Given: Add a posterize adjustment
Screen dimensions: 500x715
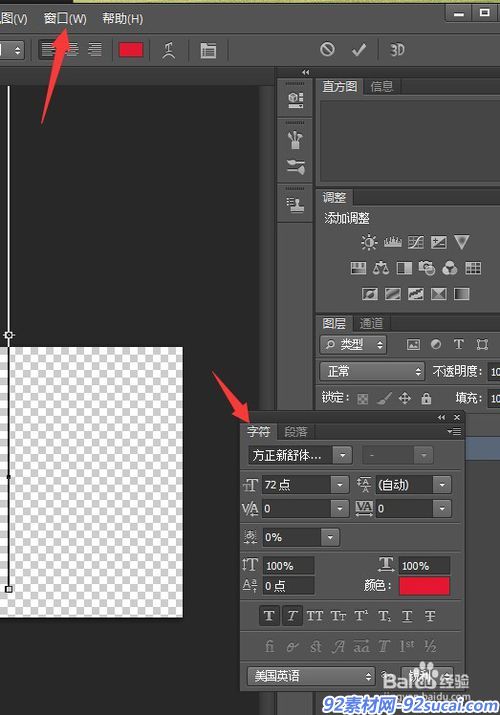Looking at the screenshot, I should point(392,294).
